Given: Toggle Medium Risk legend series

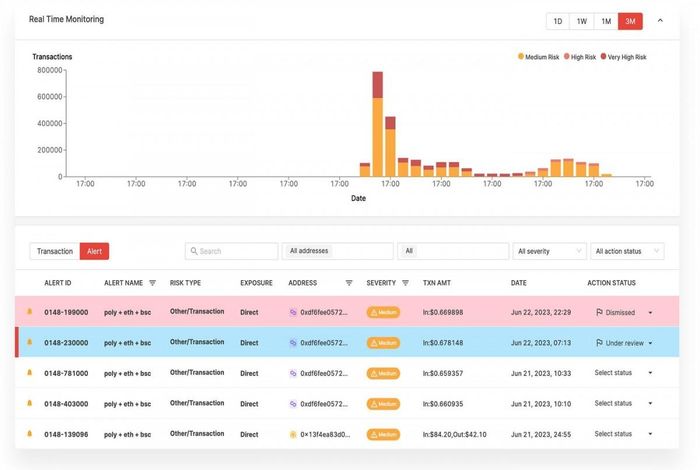Looking at the screenshot, I should 538,57.
